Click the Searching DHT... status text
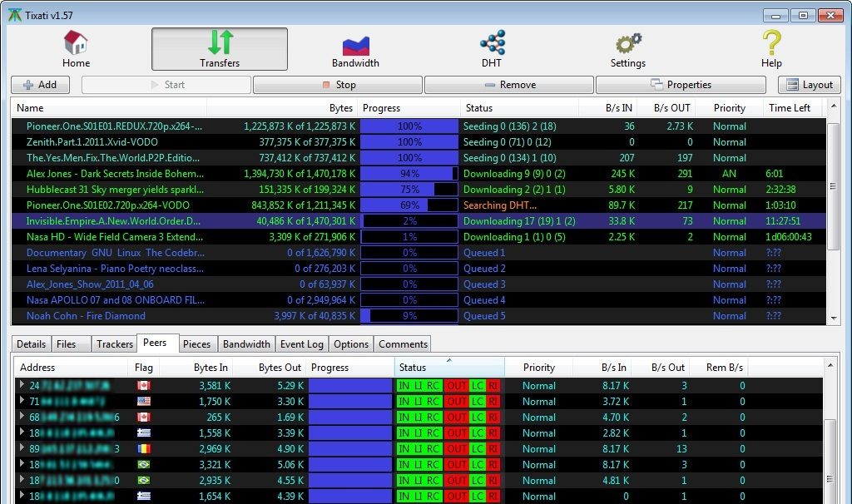Image resolution: width=852 pixels, height=504 pixels. click(500, 205)
